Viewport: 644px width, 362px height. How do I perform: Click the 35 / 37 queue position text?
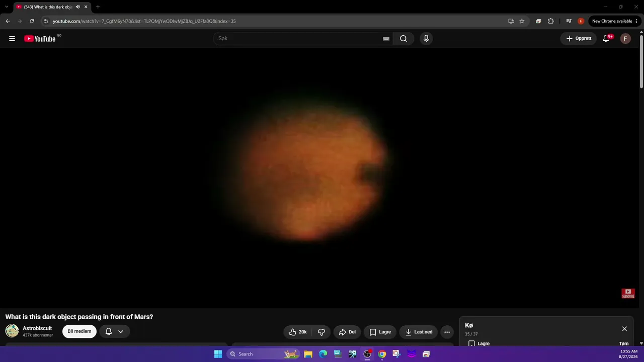[471, 334]
